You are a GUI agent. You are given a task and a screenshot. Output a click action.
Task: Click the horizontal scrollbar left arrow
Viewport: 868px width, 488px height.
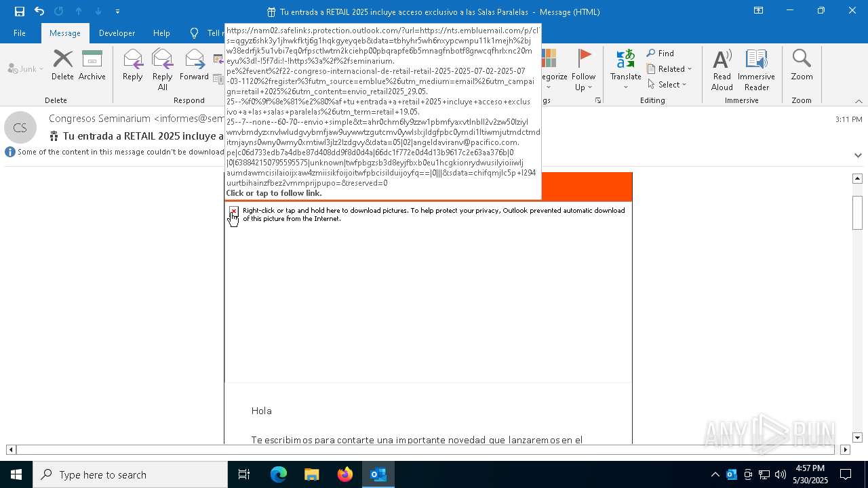click(x=11, y=449)
